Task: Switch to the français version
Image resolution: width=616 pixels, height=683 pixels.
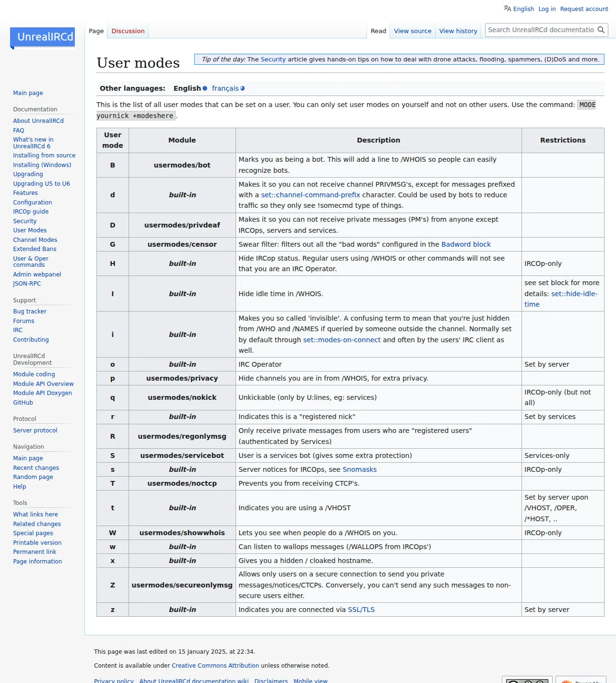Action: pos(225,88)
